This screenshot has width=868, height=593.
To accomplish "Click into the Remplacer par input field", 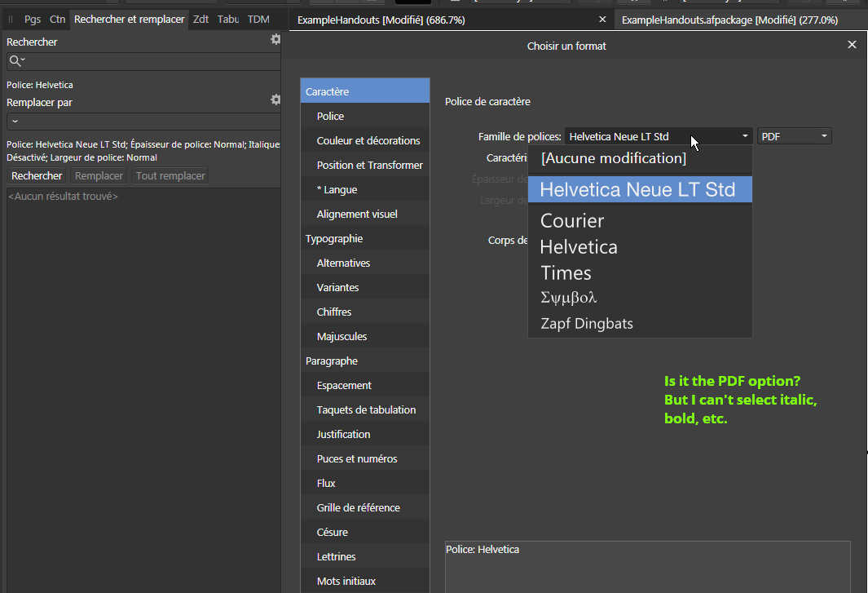I will click(x=144, y=122).
